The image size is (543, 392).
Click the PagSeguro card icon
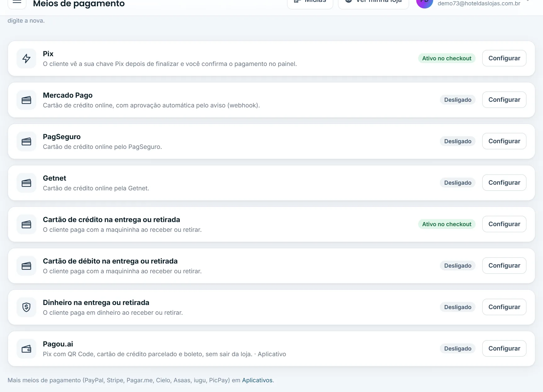26,141
